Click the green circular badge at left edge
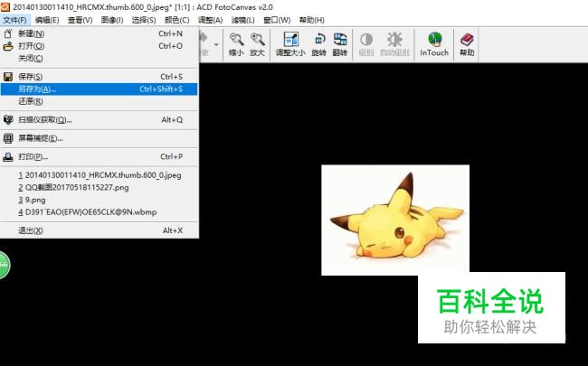Screen dimensions: 588x366 click(x=4, y=265)
